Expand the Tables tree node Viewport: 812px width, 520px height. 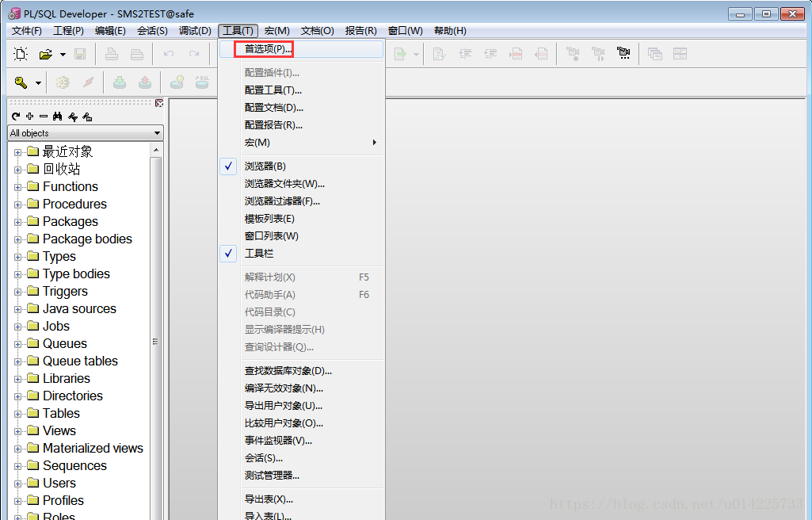coord(17,414)
